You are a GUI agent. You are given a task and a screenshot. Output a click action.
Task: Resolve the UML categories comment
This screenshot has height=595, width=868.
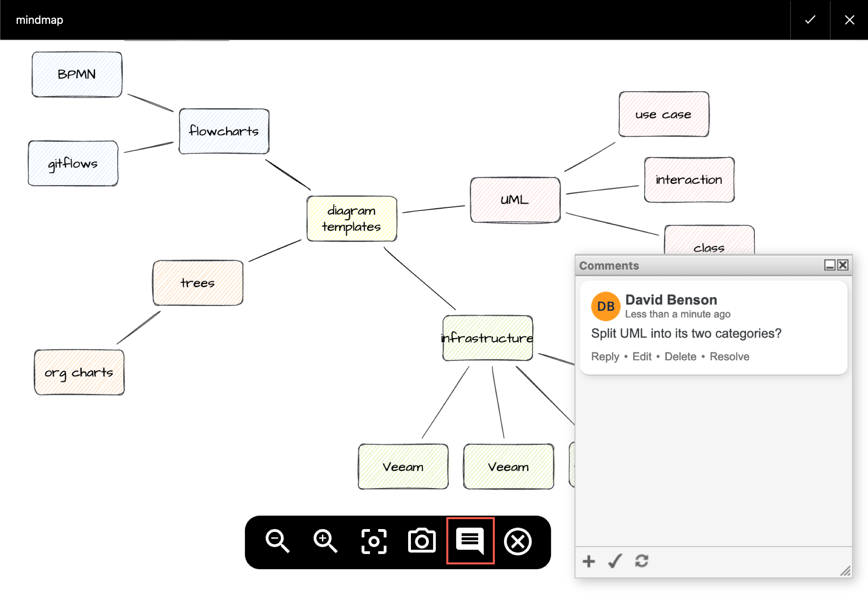click(729, 356)
